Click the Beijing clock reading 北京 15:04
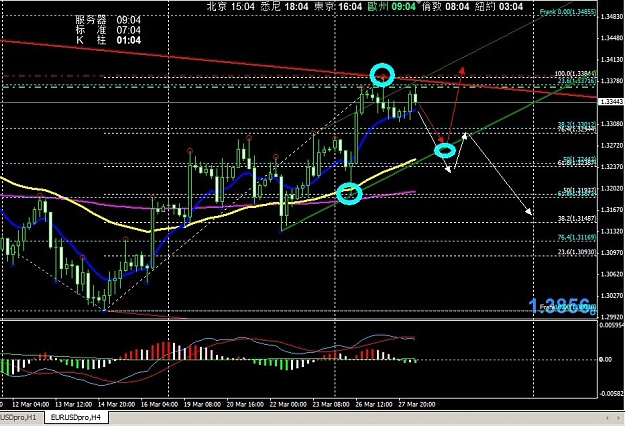The width and height of the screenshot is (625, 426). 230,6
